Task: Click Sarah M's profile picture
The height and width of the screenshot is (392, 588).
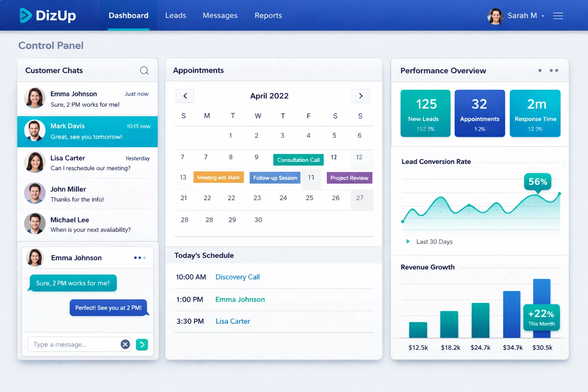Action: tap(495, 16)
